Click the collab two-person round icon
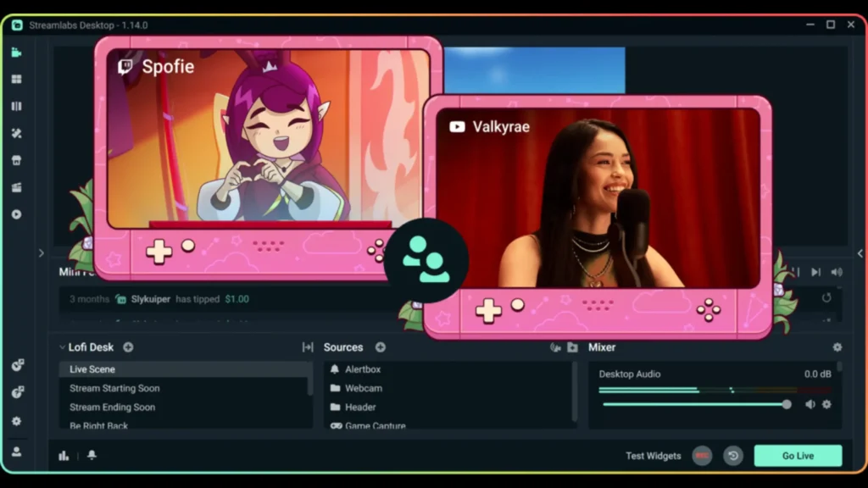Viewport: 868px width, 488px height. click(x=426, y=260)
